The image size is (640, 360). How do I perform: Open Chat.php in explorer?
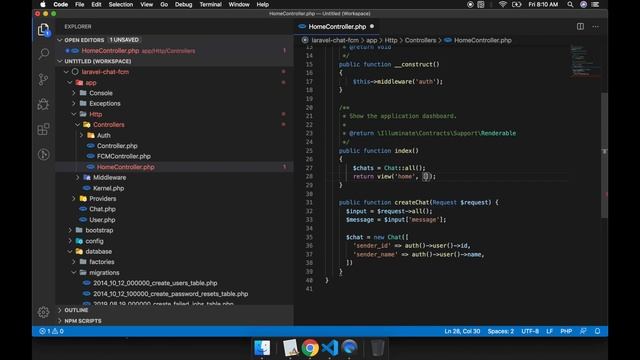(102, 209)
